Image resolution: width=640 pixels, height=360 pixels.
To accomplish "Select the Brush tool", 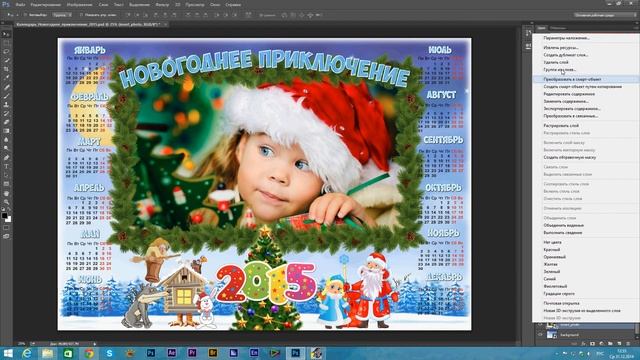I will pyautogui.click(x=6, y=96).
